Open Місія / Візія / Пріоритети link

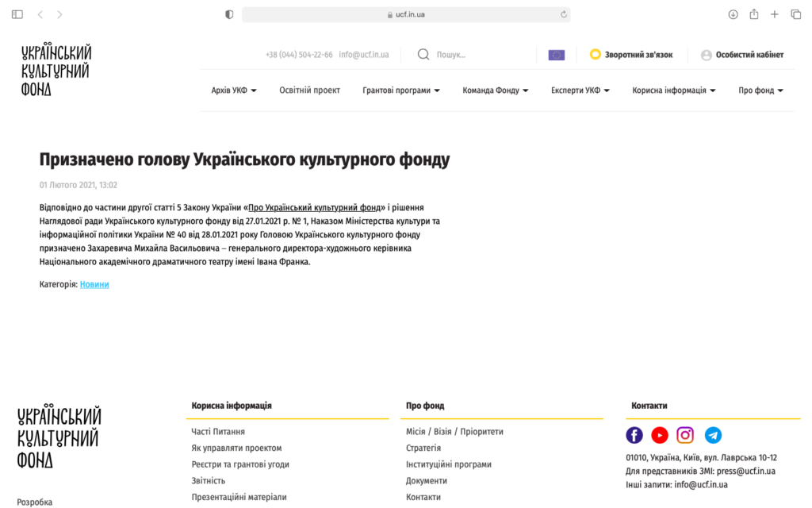click(x=454, y=431)
